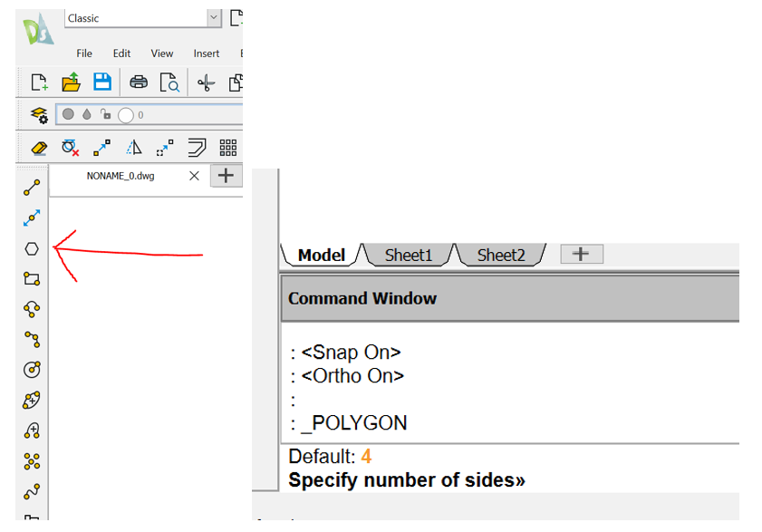Save the drawing with floppy icon
The width and height of the screenshot is (762, 532).
[102, 82]
